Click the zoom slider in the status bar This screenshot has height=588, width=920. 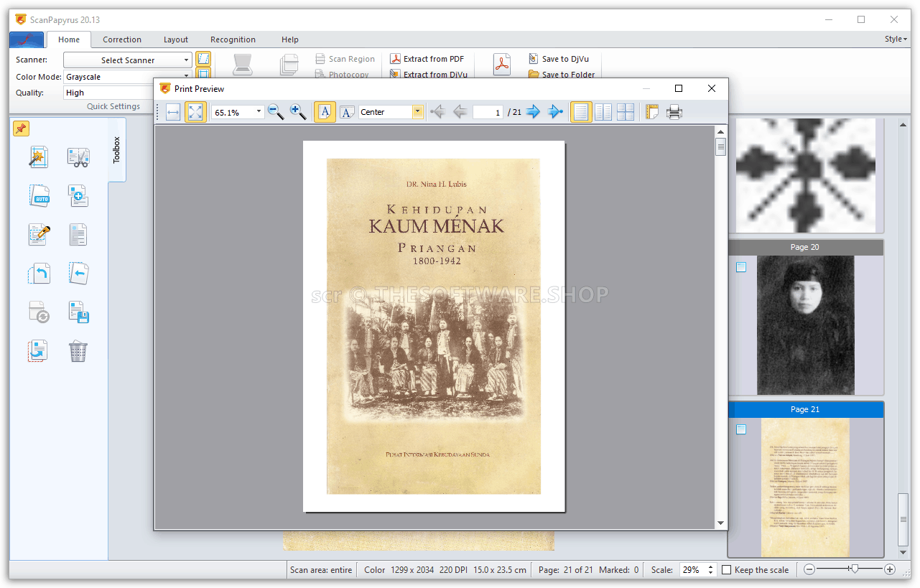pyautogui.click(x=853, y=569)
